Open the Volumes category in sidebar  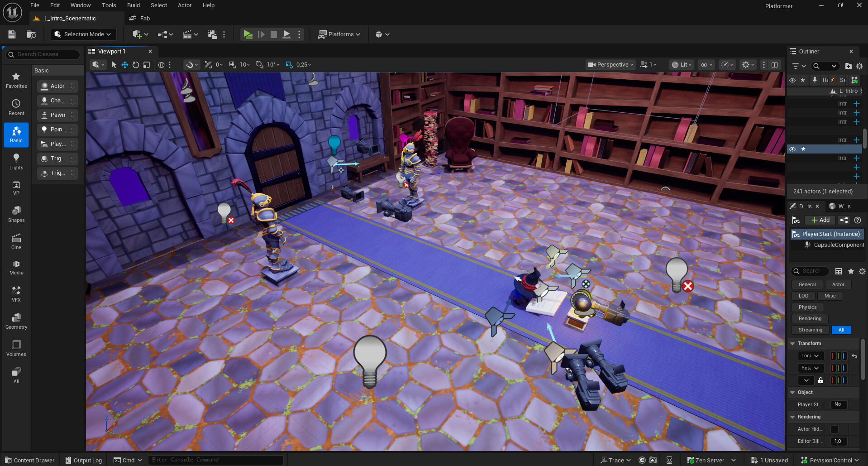pyautogui.click(x=16, y=348)
